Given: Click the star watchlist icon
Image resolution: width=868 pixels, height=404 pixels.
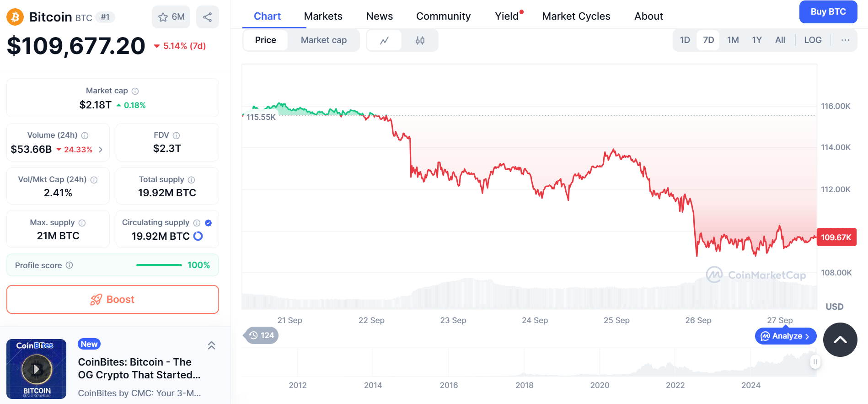Looking at the screenshot, I should coord(163,17).
